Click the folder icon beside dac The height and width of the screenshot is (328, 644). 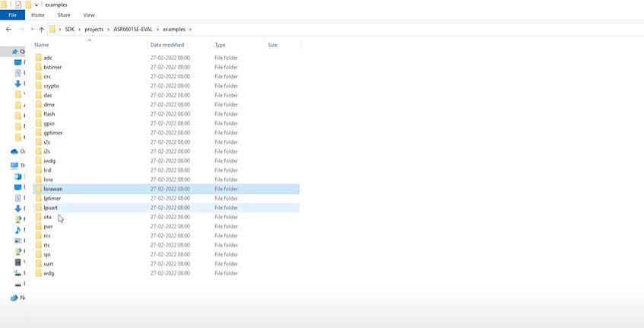tap(38, 95)
